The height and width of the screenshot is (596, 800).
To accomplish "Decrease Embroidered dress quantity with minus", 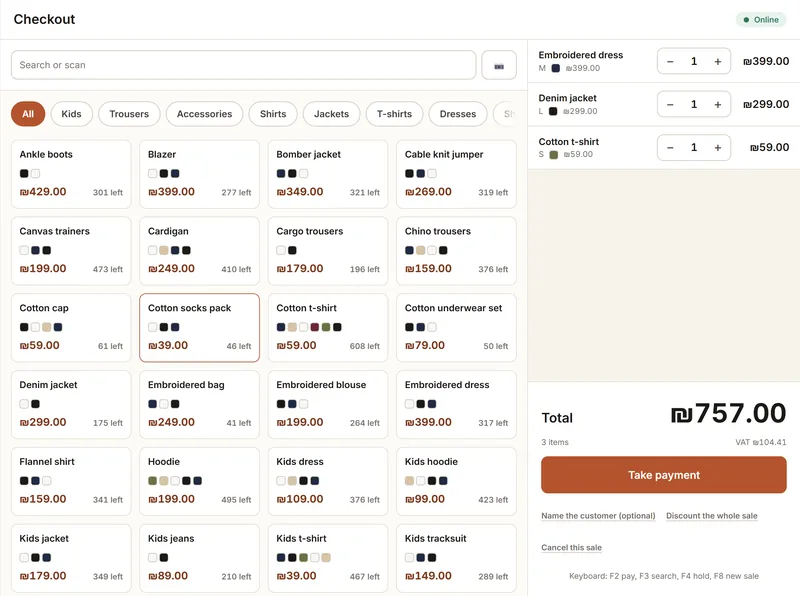I will [670, 61].
